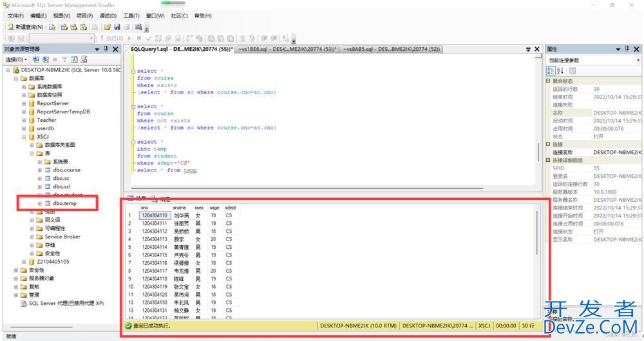Switch to the SQLQuery1.sql tab
Viewport: 644px width, 341px height.
pos(181,49)
